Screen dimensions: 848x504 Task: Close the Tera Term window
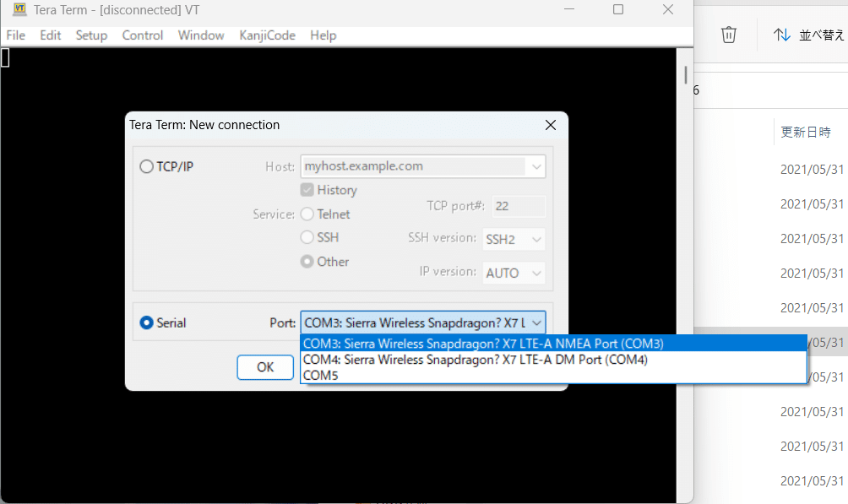[x=668, y=9]
